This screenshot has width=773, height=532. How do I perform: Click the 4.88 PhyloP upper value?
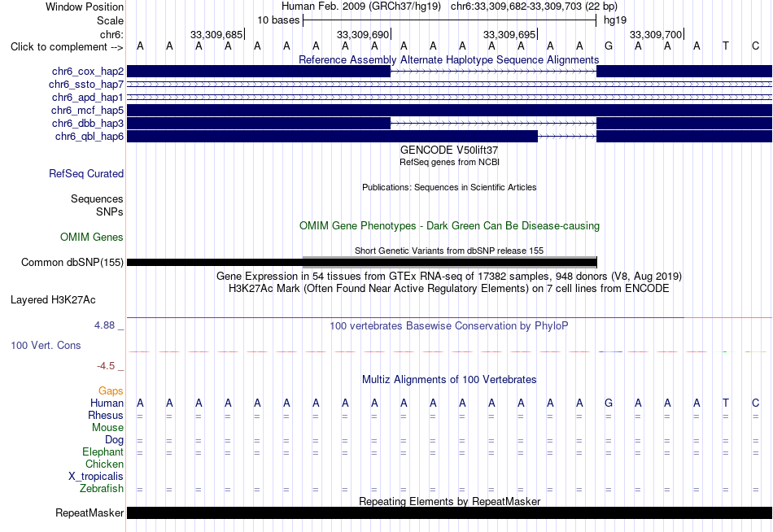[104, 325]
